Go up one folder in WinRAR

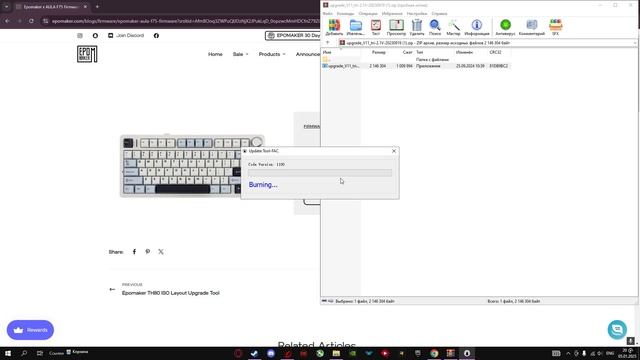(328, 42)
